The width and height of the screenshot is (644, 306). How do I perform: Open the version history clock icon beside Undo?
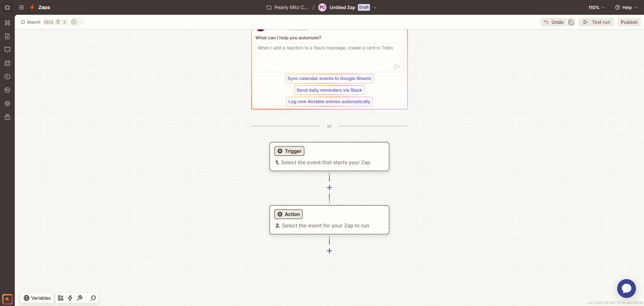[x=571, y=22]
